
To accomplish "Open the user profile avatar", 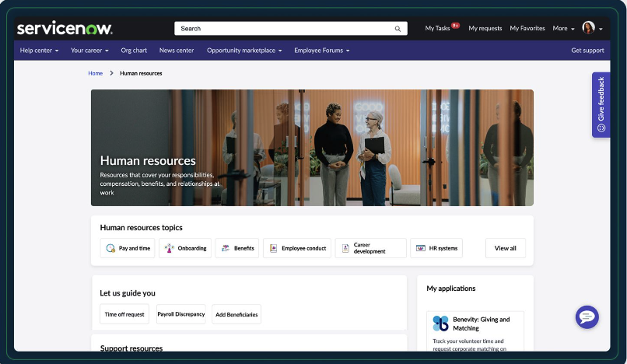I will point(588,27).
